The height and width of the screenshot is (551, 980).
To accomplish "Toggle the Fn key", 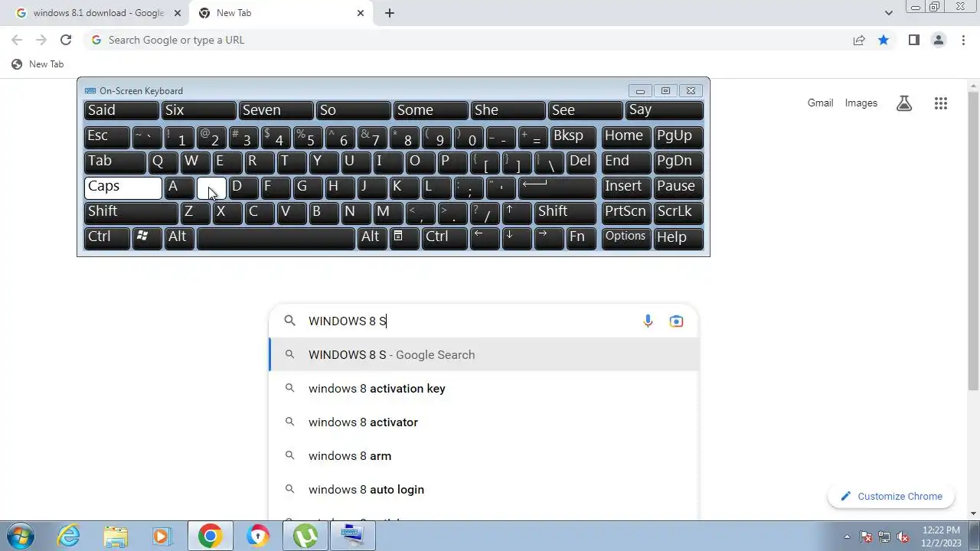I will coord(581,237).
